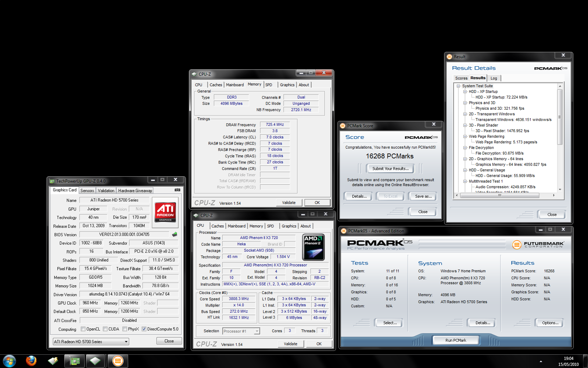Viewport: 588px width, 368px height.
Task: Click the PCMark05 Advanced Edition title icon
Action: point(344,231)
